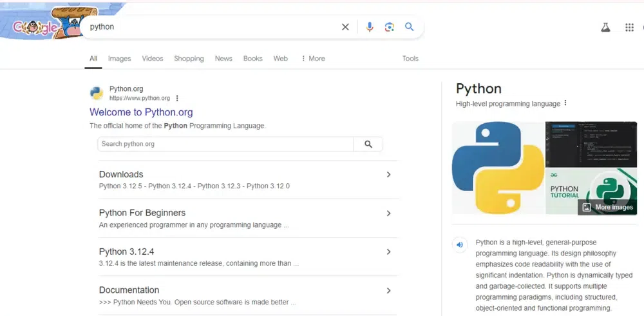Open the Google apps grid
The height and width of the screenshot is (316, 644).
(629, 28)
